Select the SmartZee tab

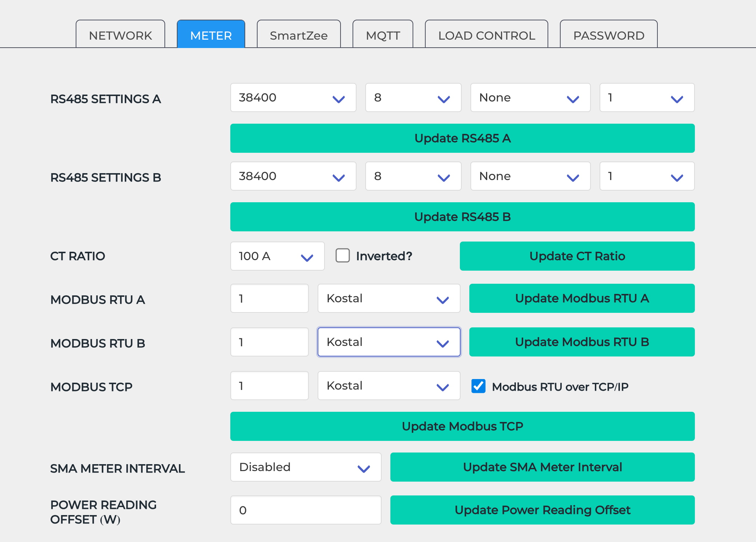[299, 35]
